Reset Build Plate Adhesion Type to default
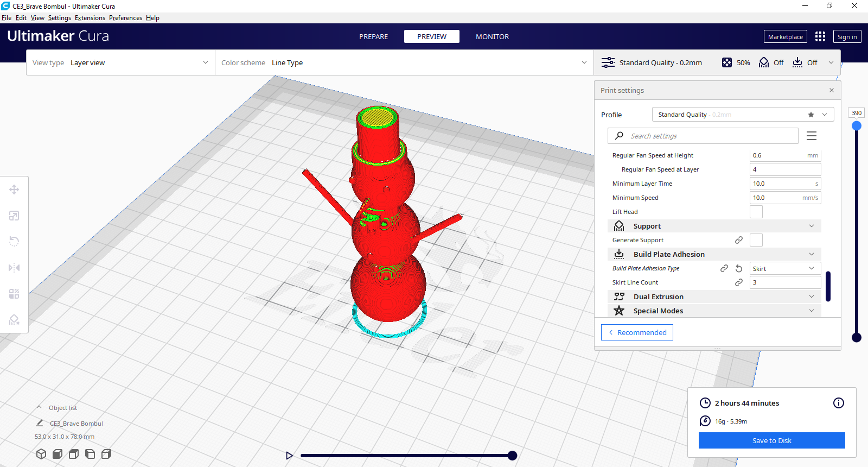 click(x=739, y=268)
